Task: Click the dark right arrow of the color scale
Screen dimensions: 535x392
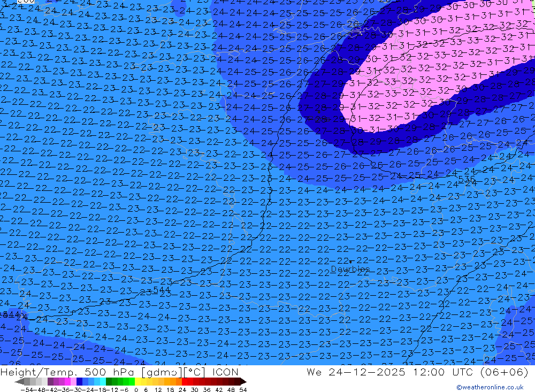Action: (x=243, y=382)
